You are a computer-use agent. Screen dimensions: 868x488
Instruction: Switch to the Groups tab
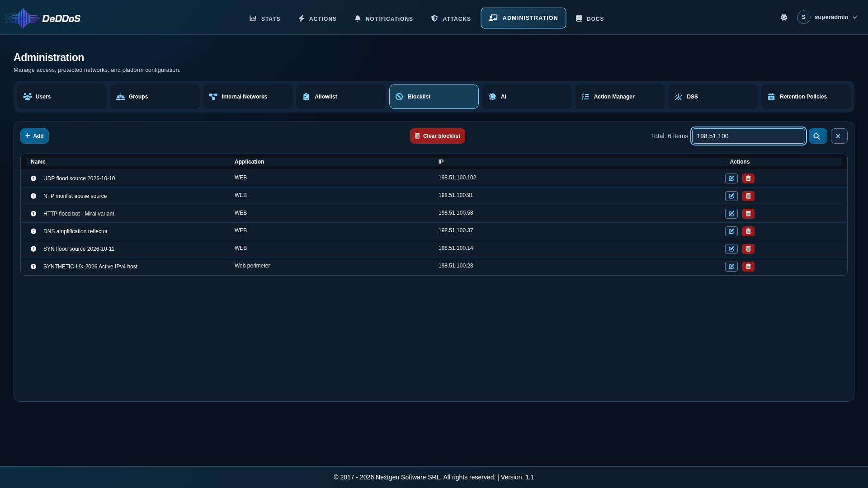(155, 97)
